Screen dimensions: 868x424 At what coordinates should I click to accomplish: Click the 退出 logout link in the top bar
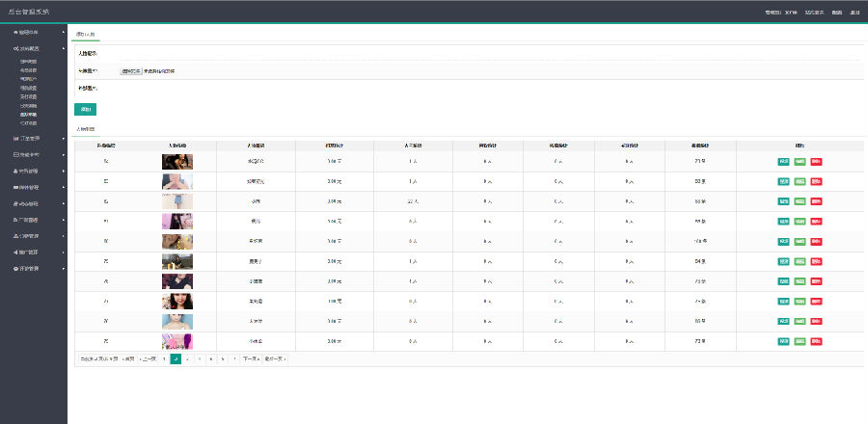(855, 13)
